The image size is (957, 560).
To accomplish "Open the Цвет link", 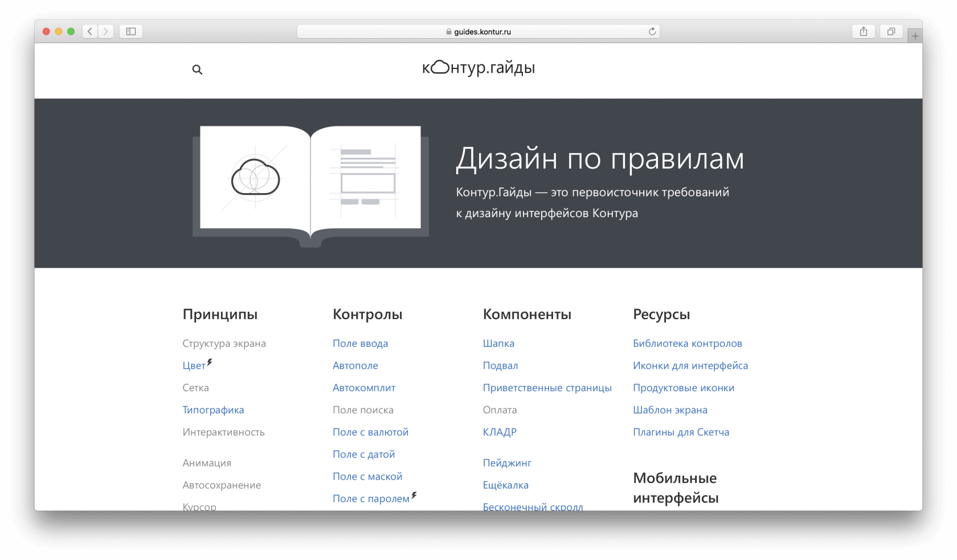I will (x=194, y=366).
